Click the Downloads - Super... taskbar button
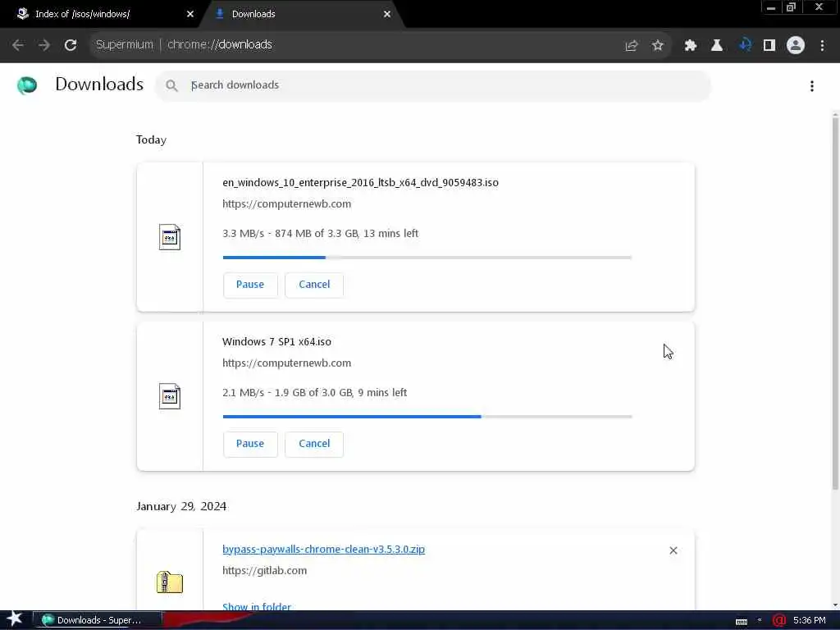 [97, 620]
